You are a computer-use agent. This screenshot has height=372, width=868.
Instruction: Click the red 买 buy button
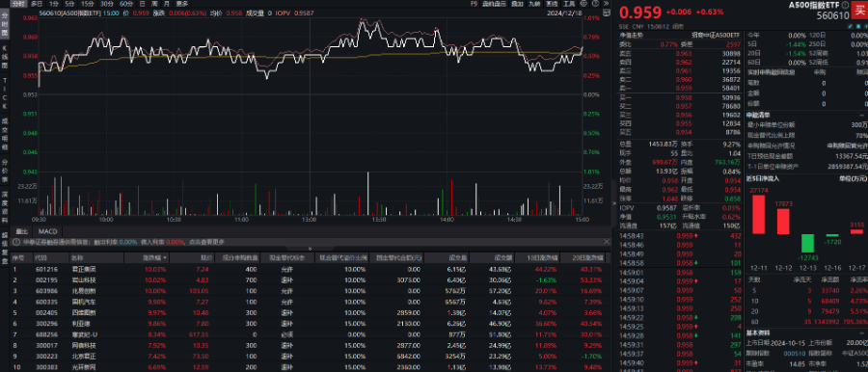(859, 11)
